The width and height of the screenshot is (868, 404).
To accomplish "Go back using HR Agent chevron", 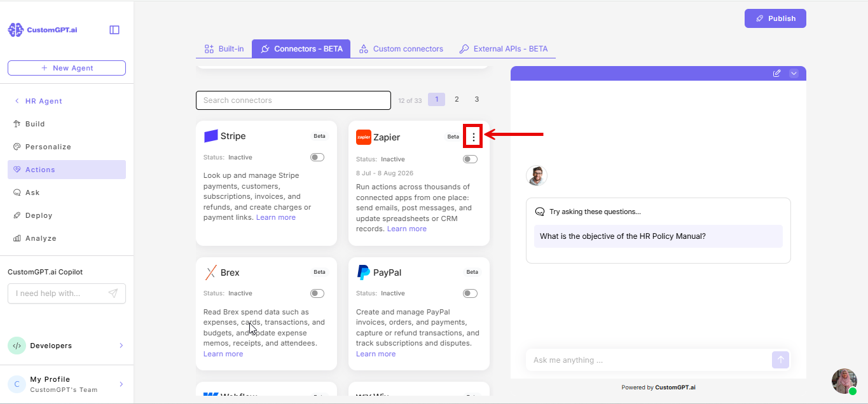I will pyautogui.click(x=17, y=101).
